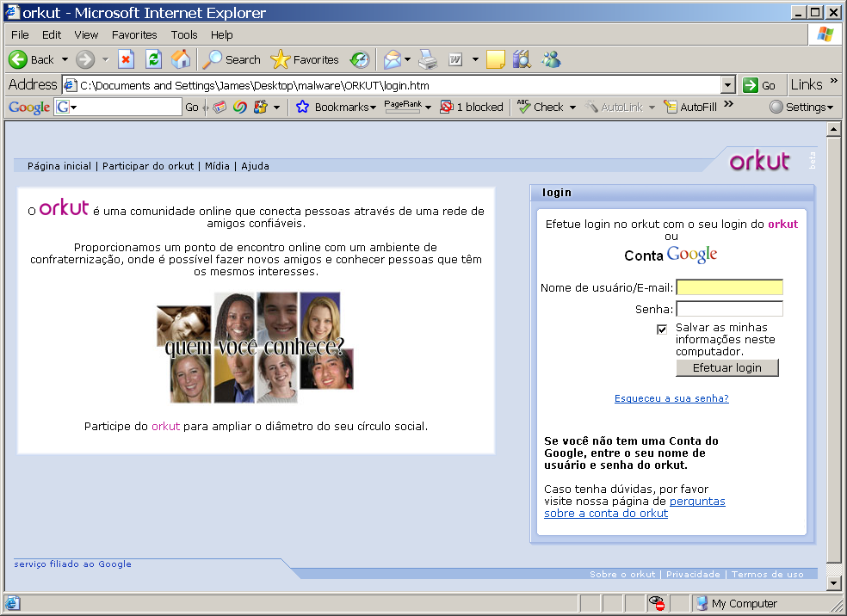847x616 pixels.
Task: Open the Mídia navigation link
Action: (x=217, y=166)
